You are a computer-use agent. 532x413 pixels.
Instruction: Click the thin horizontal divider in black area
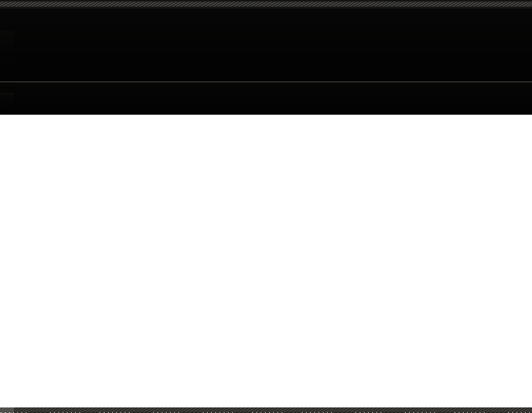tap(266, 81)
